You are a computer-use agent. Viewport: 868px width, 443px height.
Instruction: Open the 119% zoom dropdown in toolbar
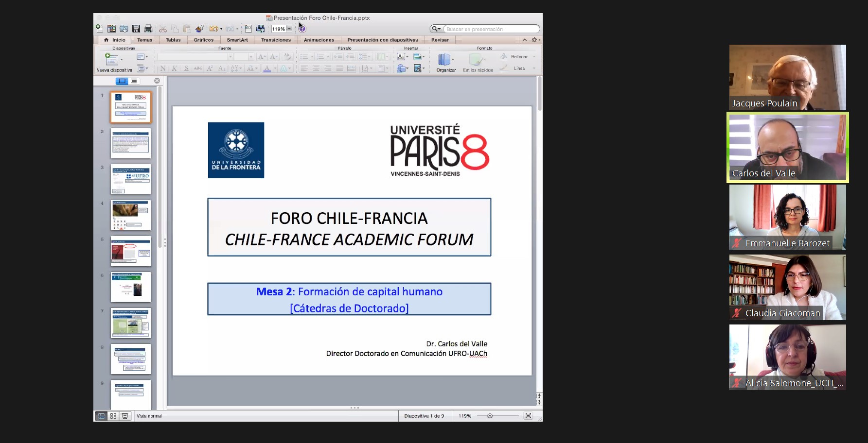289,29
